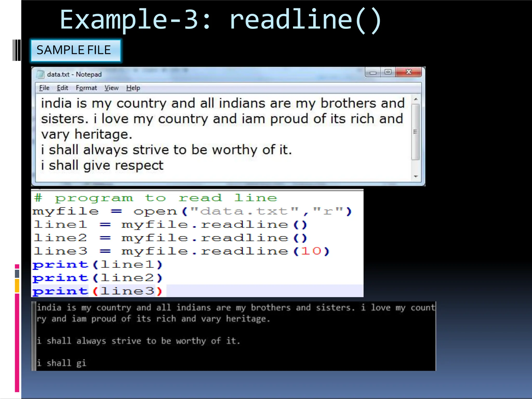The image size is (532, 399).
Task: Click the 'data.txt - Notepad' window title
Action: [x=74, y=74]
